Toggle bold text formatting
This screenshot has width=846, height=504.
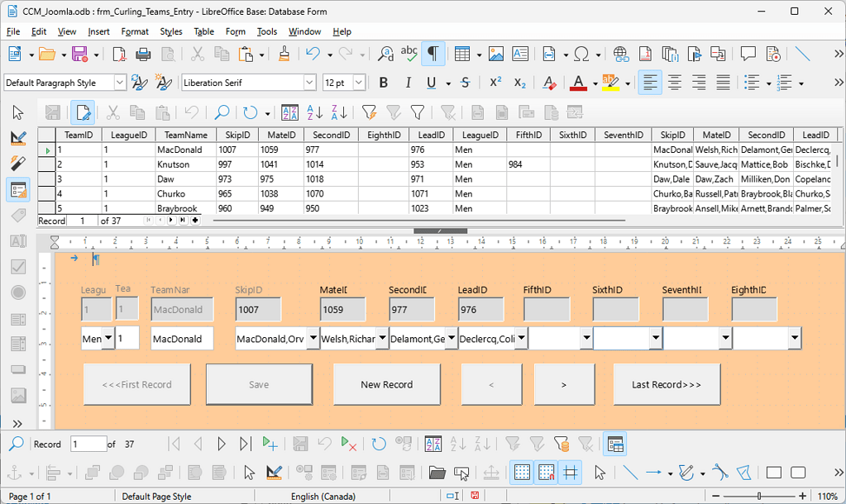(x=383, y=83)
